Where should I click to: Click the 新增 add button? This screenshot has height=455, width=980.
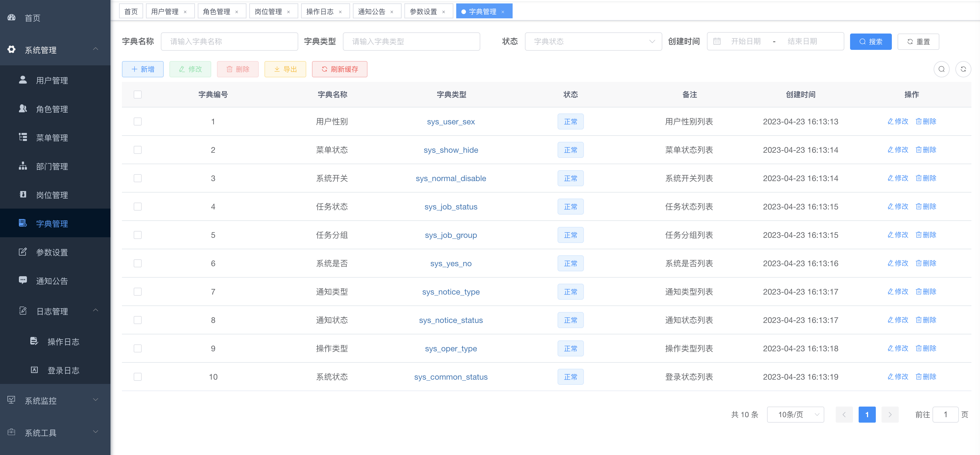(143, 69)
